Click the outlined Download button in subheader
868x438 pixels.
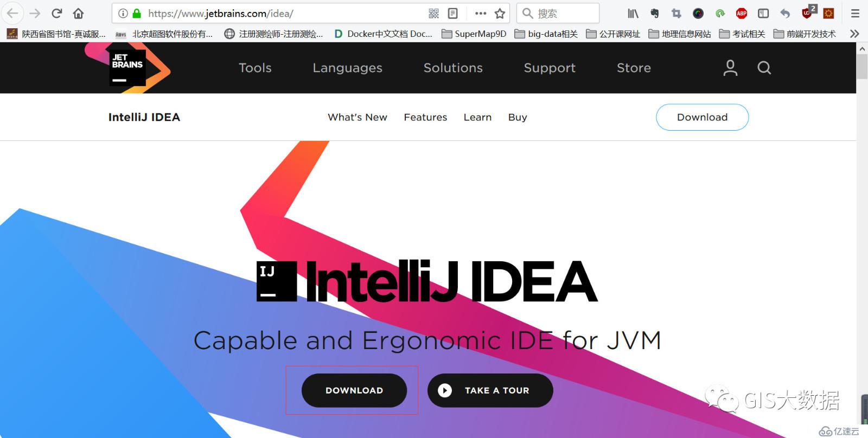pyautogui.click(x=702, y=117)
